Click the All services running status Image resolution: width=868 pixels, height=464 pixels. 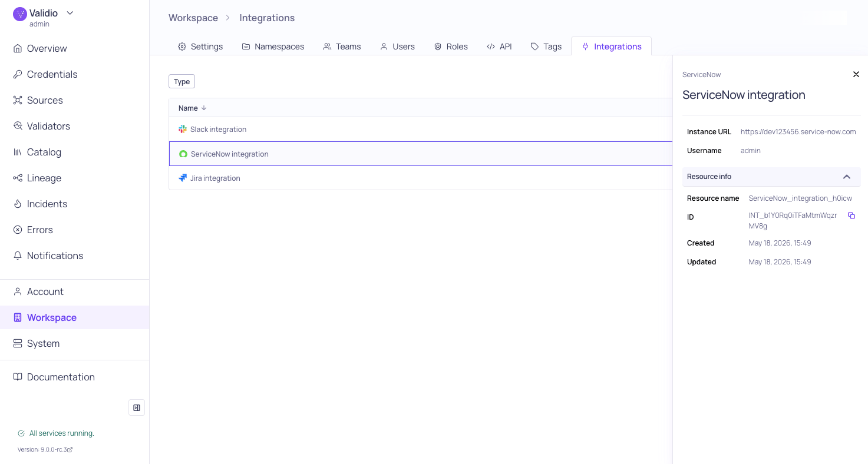(x=56, y=433)
